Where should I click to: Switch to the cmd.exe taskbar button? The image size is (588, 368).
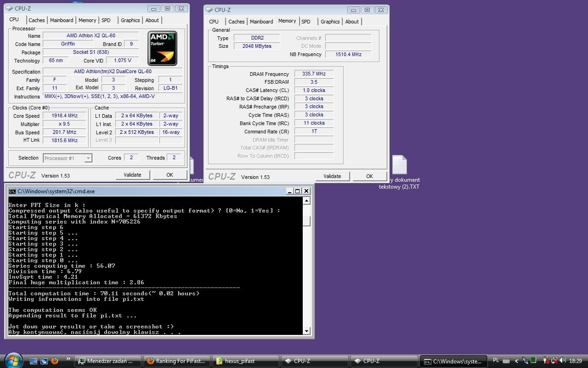pyautogui.click(x=453, y=361)
